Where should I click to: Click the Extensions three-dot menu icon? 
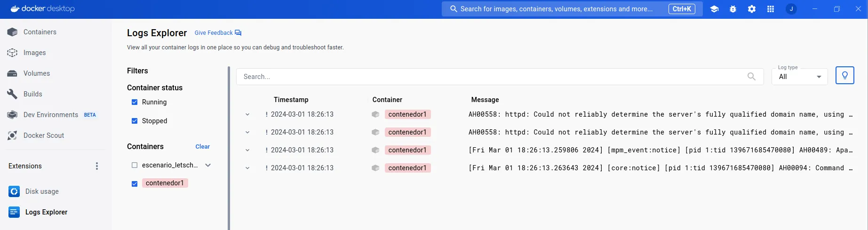[x=97, y=166]
